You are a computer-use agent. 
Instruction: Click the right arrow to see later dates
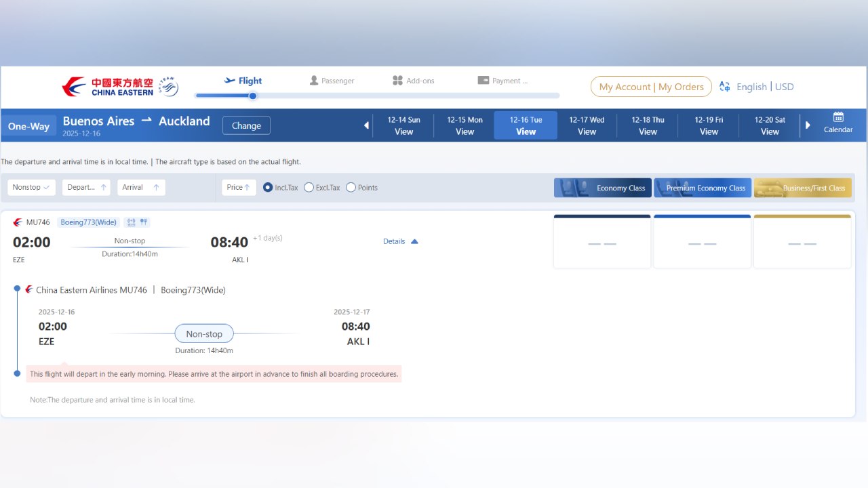(x=808, y=125)
